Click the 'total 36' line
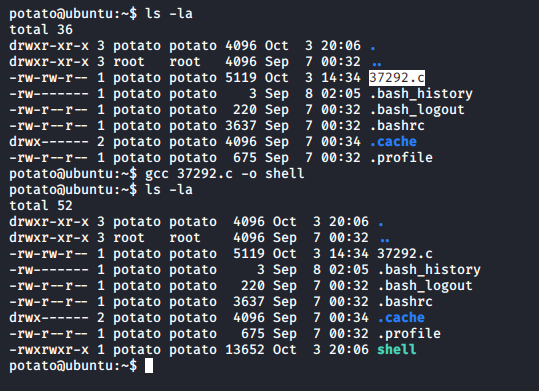 (x=41, y=30)
